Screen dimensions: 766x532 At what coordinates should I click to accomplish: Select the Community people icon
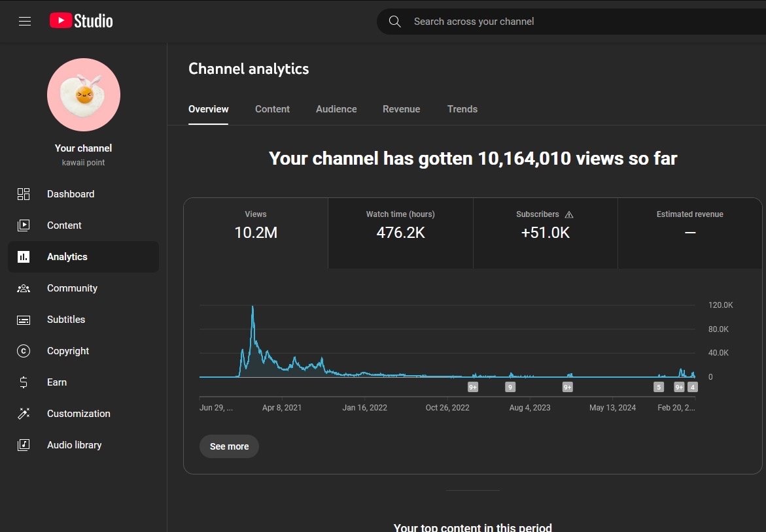coord(24,288)
